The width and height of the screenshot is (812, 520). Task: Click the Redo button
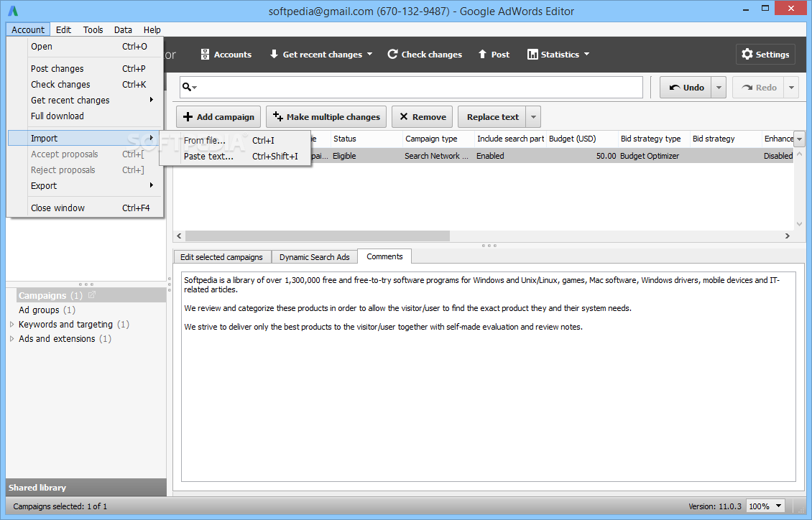[758, 88]
